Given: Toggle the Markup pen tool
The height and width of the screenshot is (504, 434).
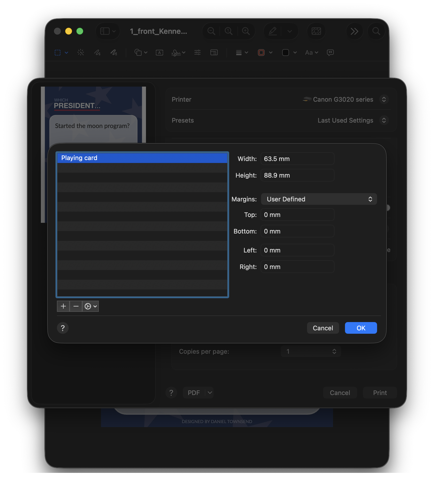Looking at the screenshot, I should coord(273,31).
